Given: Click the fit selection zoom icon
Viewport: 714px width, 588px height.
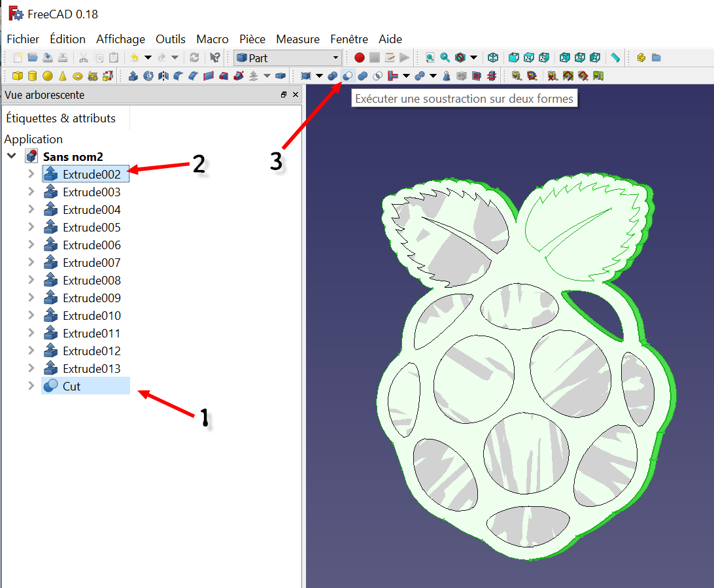Looking at the screenshot, I should [445, 58].
